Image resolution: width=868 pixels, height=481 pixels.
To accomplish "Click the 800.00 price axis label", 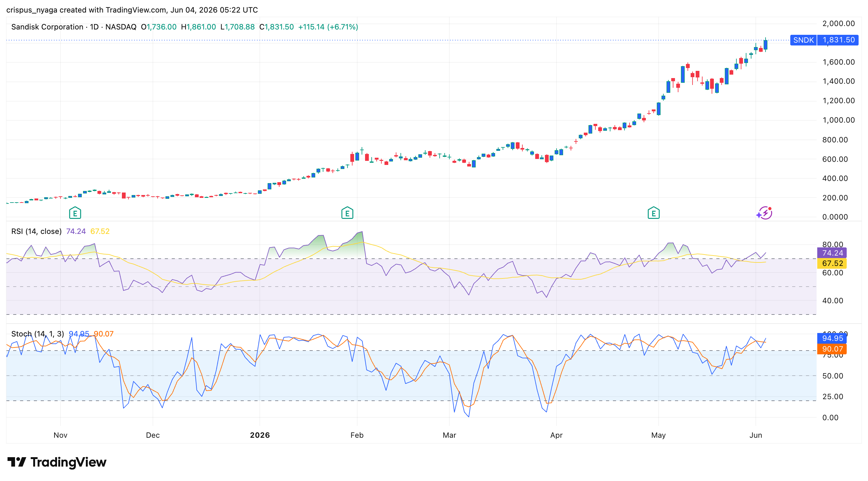I will point(835,140).
